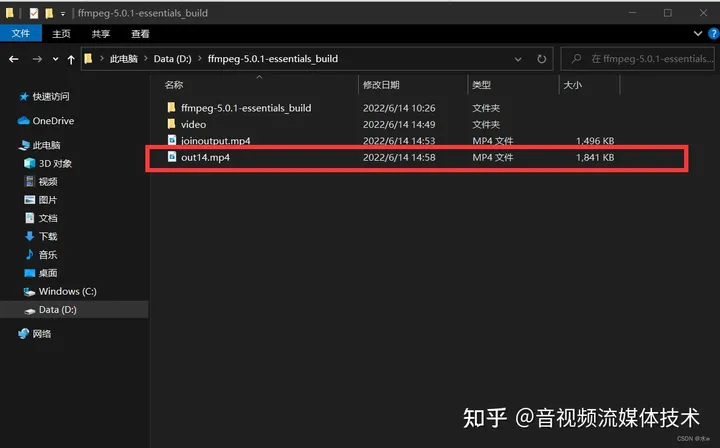Open the 文件 ribbon tab

[x=21, y=34]
